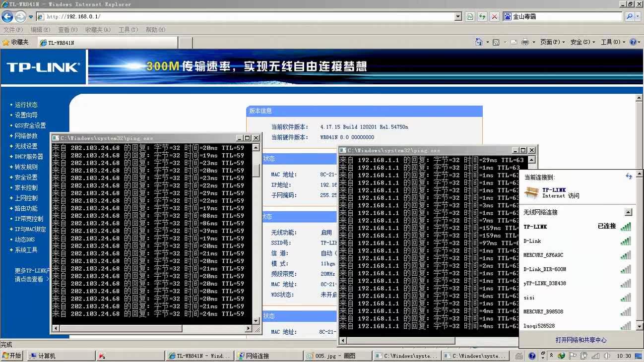
Task: Refresh wireless network list icon
Action: [x=629, y=177]
